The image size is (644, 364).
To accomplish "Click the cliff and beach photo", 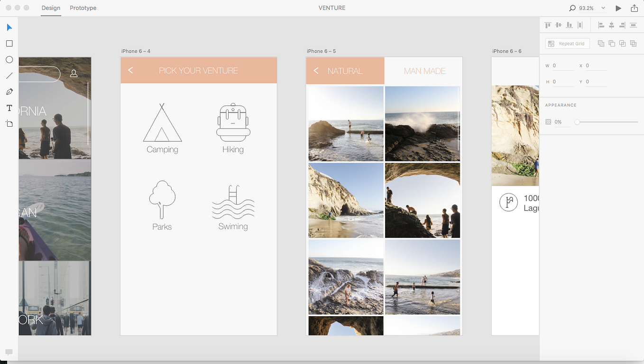I will (346, 200).
